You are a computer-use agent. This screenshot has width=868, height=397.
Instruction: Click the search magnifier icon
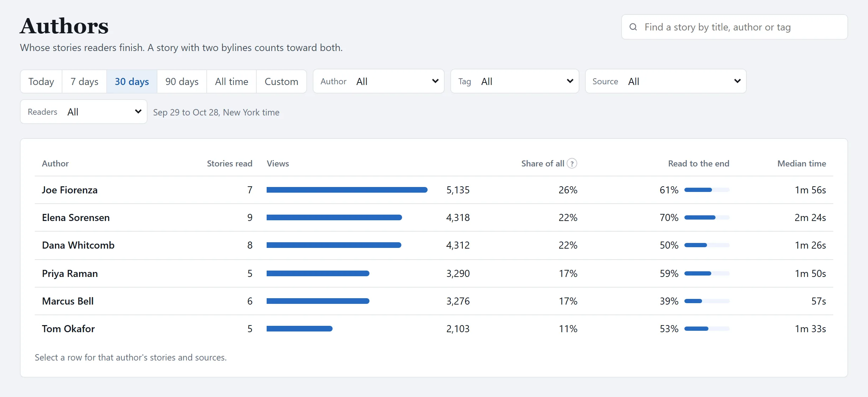click(633, 27)
